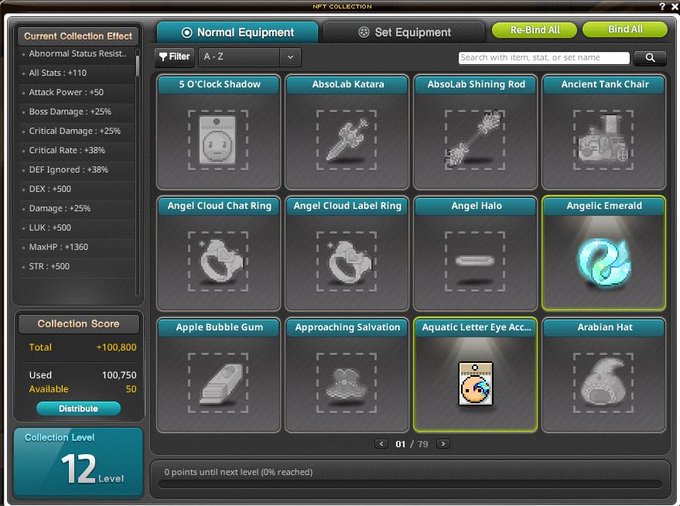The image size is (680, 506).
Task: Click the Total score value +100,800
Action: coord(116,347)
